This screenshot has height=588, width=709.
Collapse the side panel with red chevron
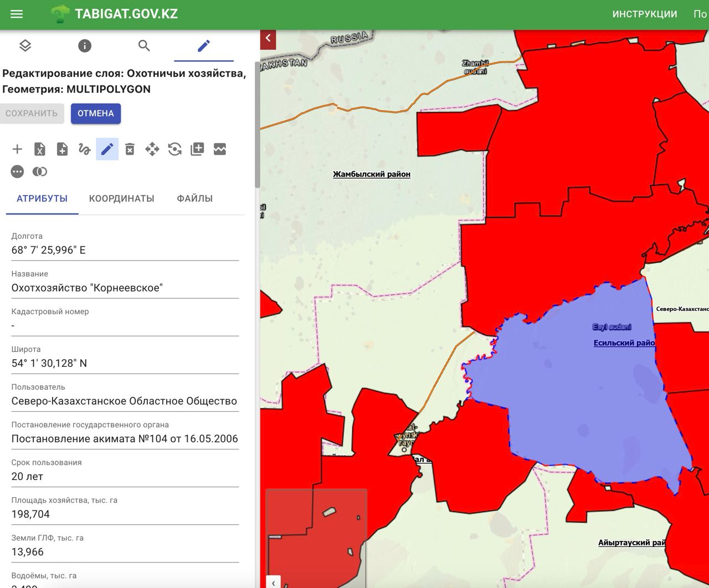point(268,38)
